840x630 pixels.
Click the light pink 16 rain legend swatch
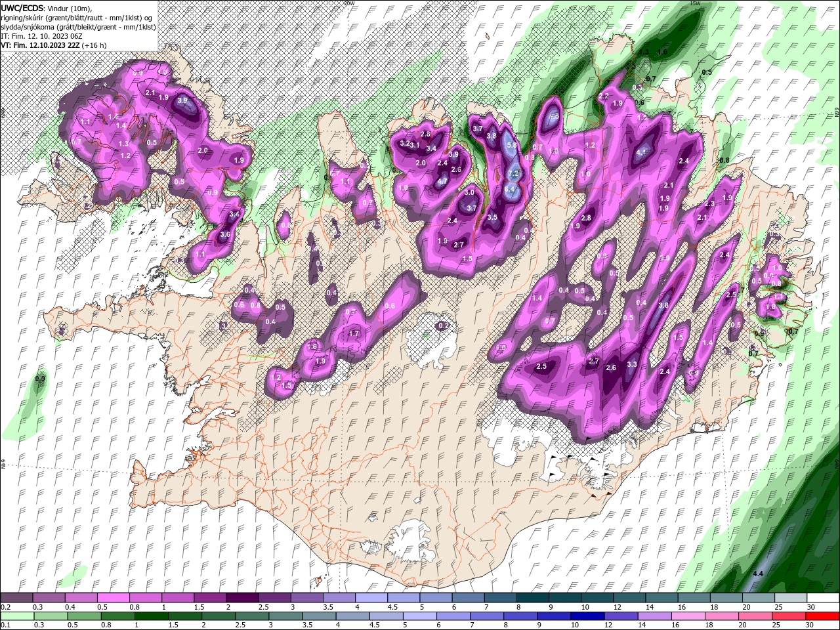689,616
